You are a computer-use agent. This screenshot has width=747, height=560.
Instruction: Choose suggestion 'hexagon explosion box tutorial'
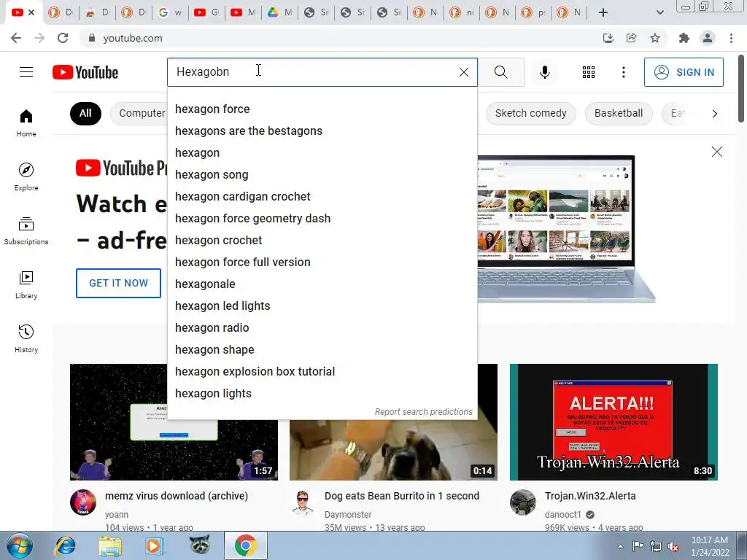(322, 372)
